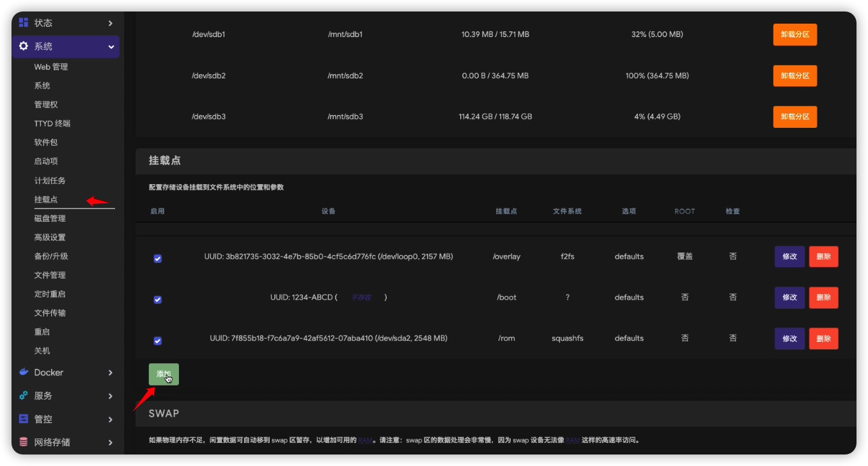Click the System gear icon
The width and height of the screenshot is (868, 466).
click(24, 47)
